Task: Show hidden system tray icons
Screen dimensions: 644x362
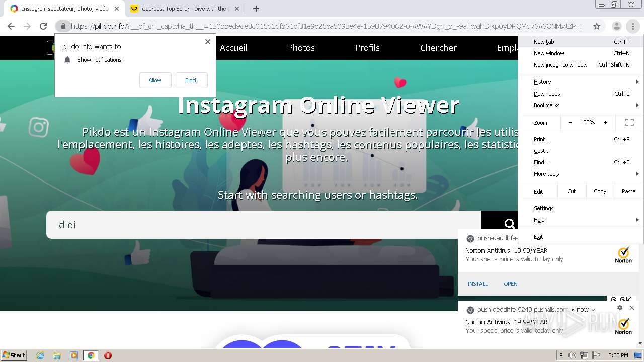Action: (561, 355)
